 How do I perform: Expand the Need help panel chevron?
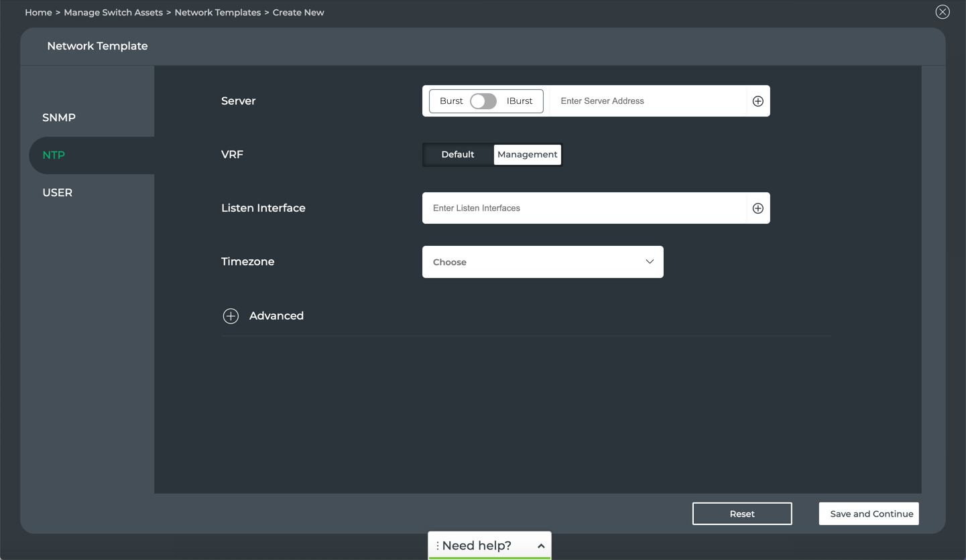(540, 546)
